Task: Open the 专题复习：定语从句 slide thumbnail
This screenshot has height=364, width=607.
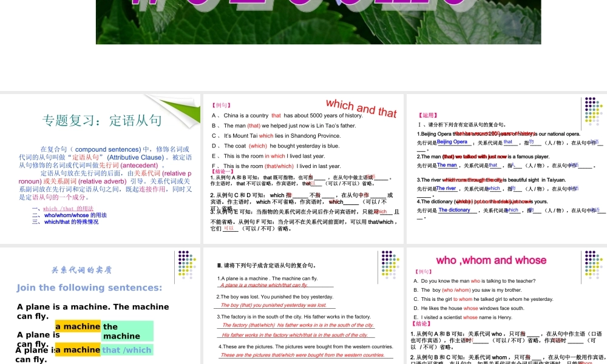Action: [x=100, y=169]
